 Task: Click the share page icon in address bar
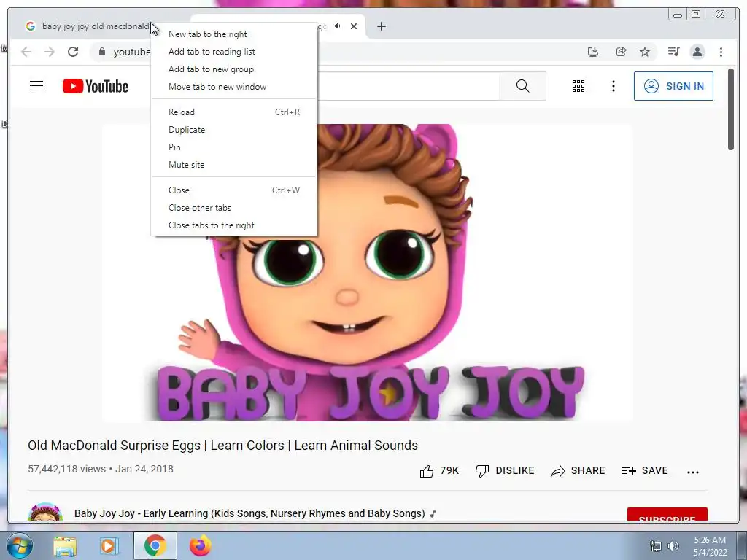(621, 52)
